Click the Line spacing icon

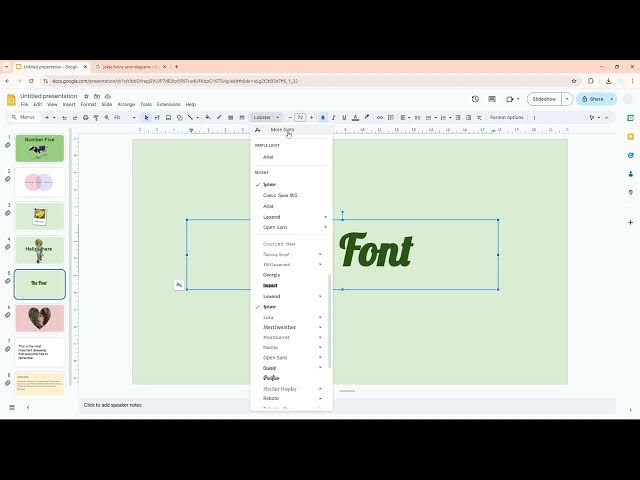tap(417, 118)
